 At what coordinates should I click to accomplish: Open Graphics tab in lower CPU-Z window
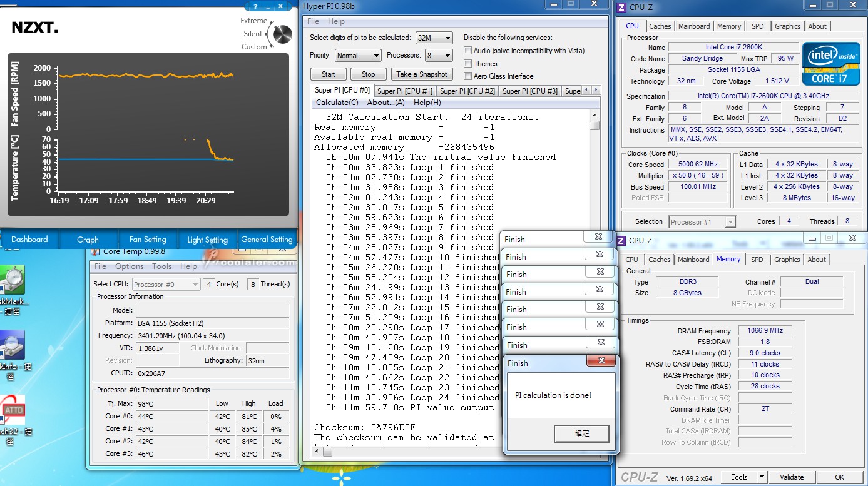[x=787, y=260]
